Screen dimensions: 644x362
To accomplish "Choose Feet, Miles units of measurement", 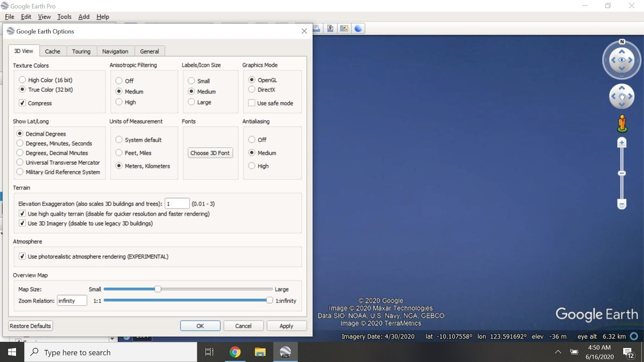I will [133, 153].
